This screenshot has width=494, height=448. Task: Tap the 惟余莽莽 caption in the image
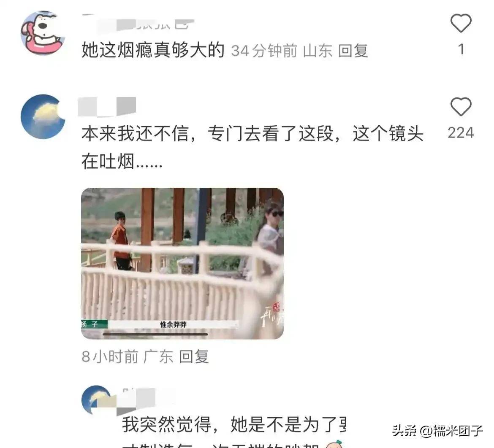(x=173, y=324)
